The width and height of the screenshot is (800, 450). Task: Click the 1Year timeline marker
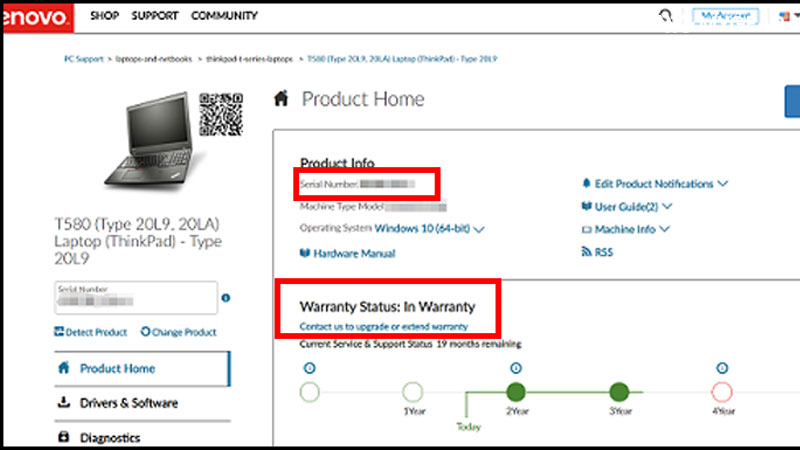click(x=413, y=392)
